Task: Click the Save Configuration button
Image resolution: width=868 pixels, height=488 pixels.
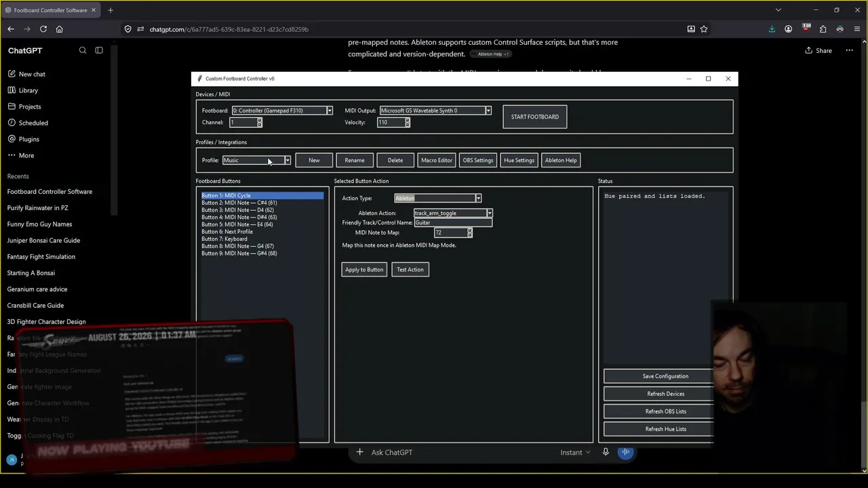Action: (x=665, y=376)
